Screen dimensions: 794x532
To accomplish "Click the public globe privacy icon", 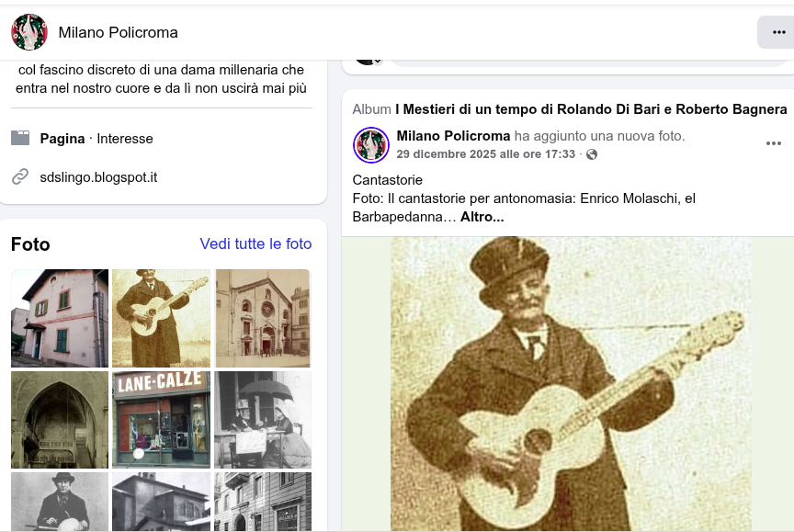I will click(592, 154).
